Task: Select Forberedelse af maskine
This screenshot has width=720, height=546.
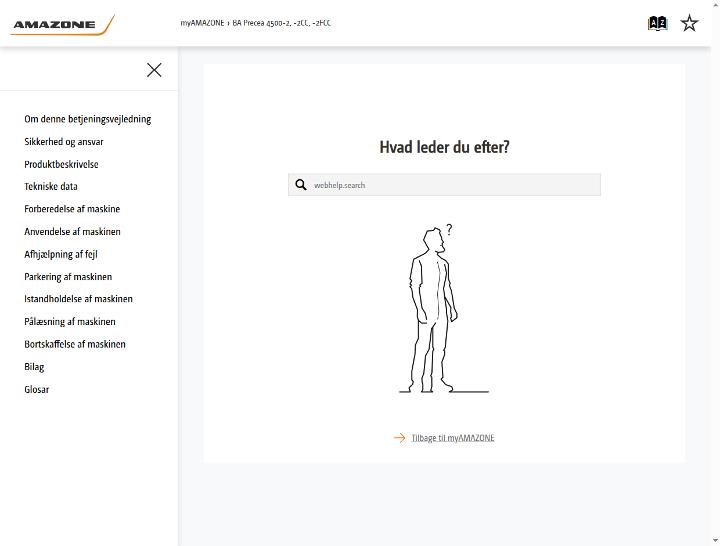Action: coord(72,209)
